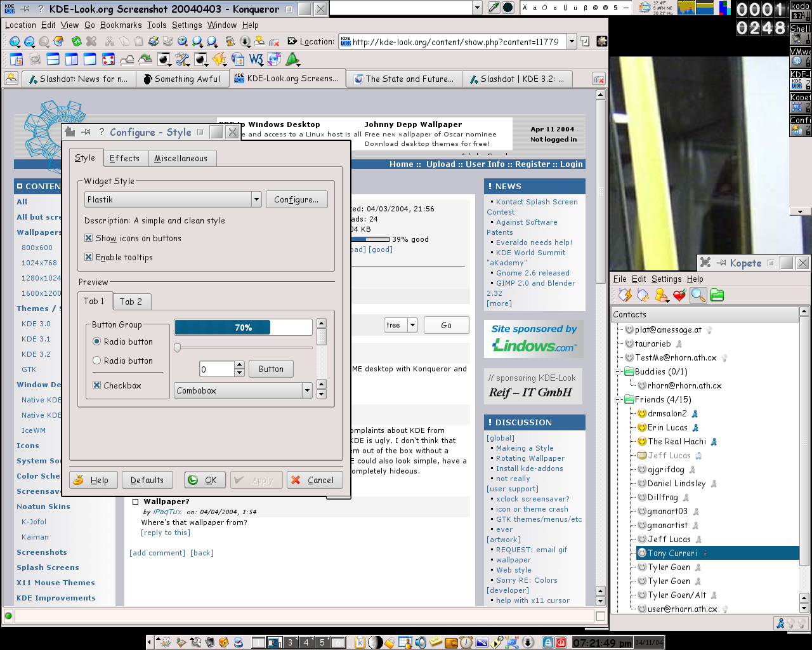The height and width of the screenshot is (650, 812).
Task: Click the orange fish translate icon
Action: click(x=219, y=59)
